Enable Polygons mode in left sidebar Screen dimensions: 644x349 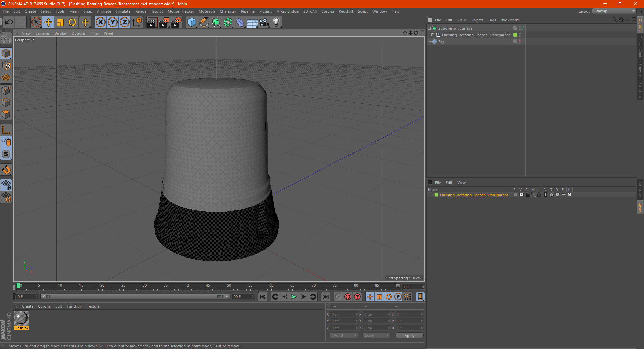[x=6, y=114]
